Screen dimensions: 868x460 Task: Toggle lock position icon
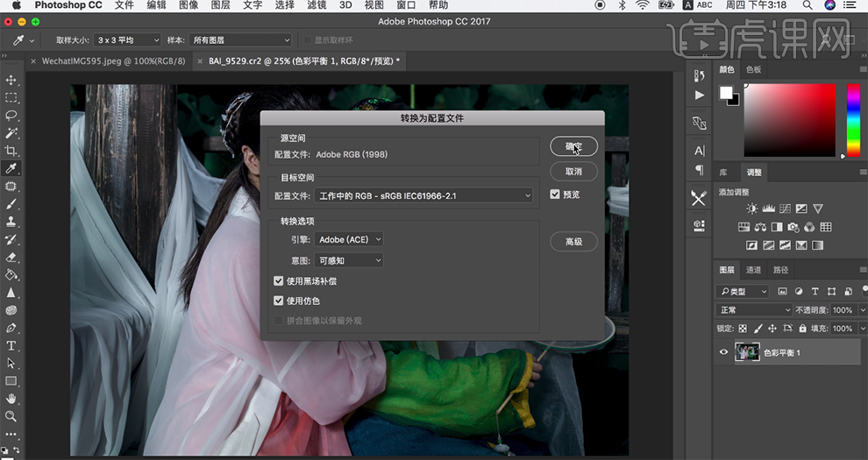point(772,329)
